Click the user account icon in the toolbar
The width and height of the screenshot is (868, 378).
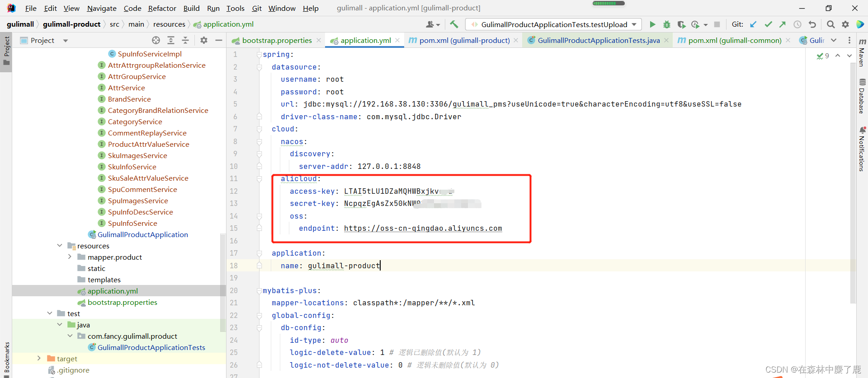coord(433,24)
